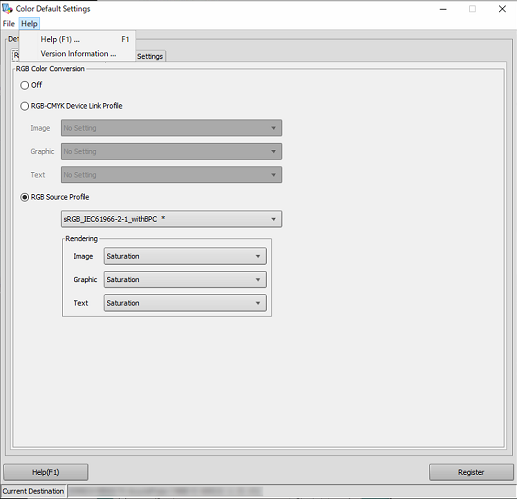Open the File menu
Viewport: 517px width, 499px height.
[x=9, y=24]
